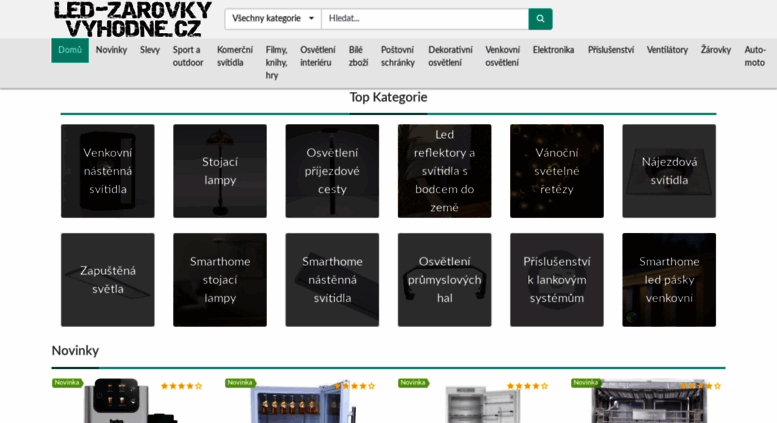Click the green search magnifier button
This screenshot has height=423, width=777.
[540, 19]
